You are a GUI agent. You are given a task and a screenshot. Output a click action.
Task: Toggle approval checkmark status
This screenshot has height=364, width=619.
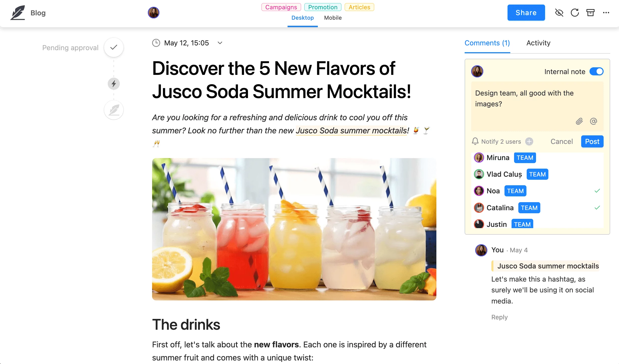pos(114,48)
